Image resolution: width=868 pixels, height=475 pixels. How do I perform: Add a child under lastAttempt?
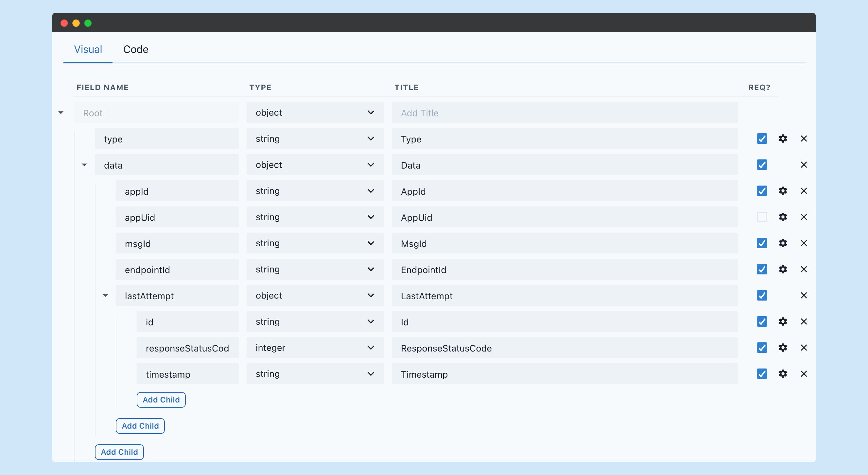(x=161, y=400)
